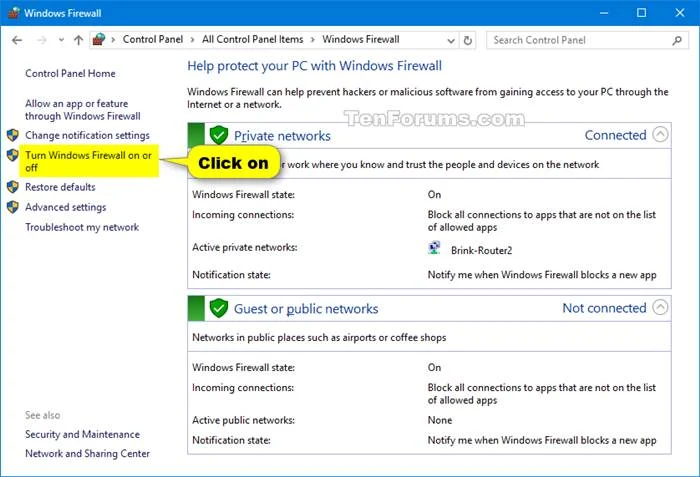700x477 pixels.
Task: Click the Not connected status text
Action: (x=604, y=308)
